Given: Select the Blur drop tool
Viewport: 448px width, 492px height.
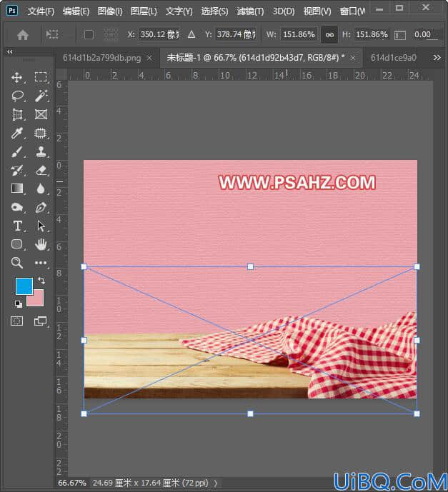Looking at the screenshot, I should click(x=41, y=189).
